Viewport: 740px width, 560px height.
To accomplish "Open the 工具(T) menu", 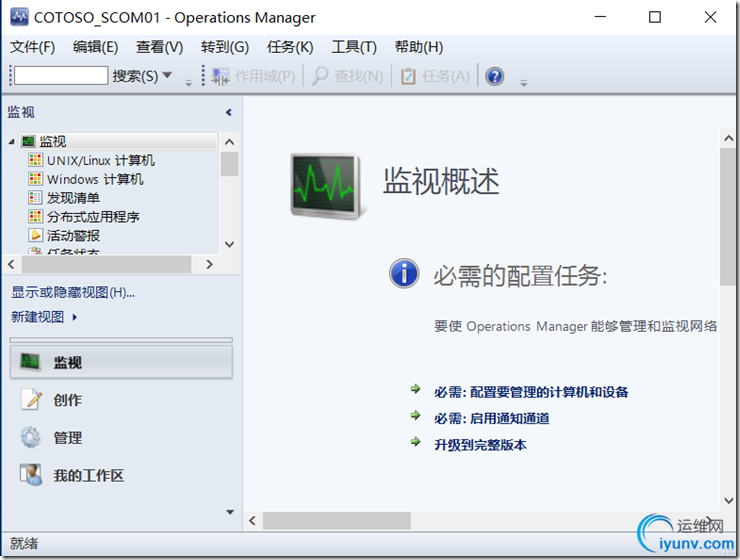I will [354, 47].
